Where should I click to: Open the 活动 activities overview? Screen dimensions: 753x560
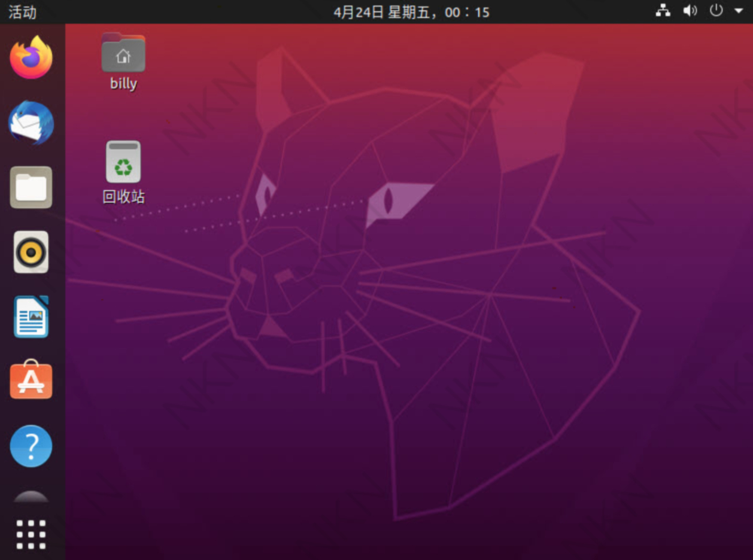(23, 12)
